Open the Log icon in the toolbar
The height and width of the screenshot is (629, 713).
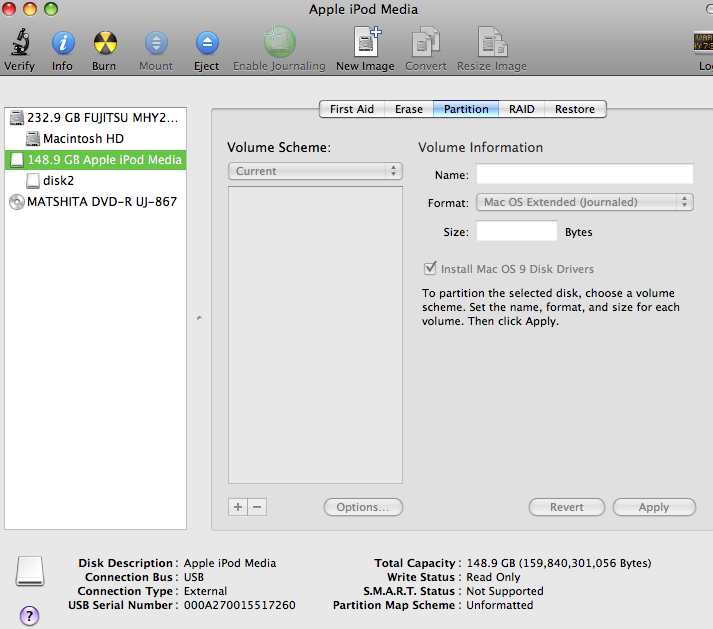pyautogui.click(x=703, y=42)
